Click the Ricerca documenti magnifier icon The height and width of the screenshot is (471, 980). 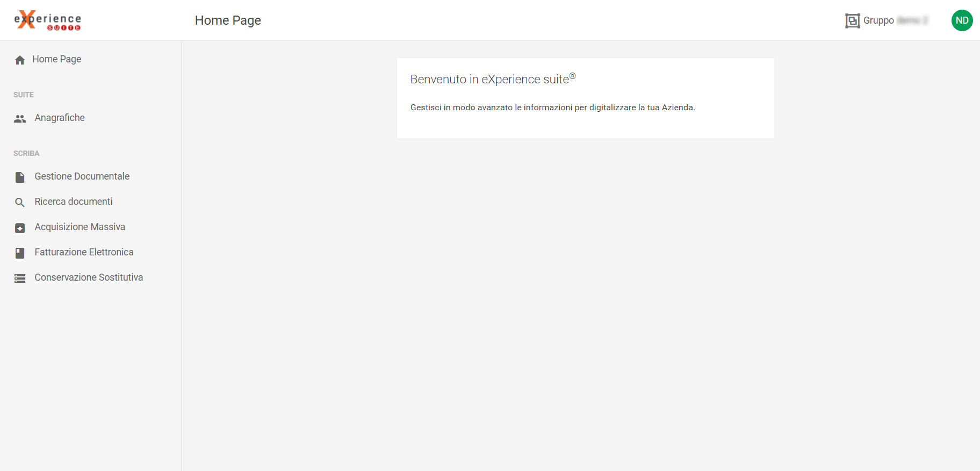(20, 202)
